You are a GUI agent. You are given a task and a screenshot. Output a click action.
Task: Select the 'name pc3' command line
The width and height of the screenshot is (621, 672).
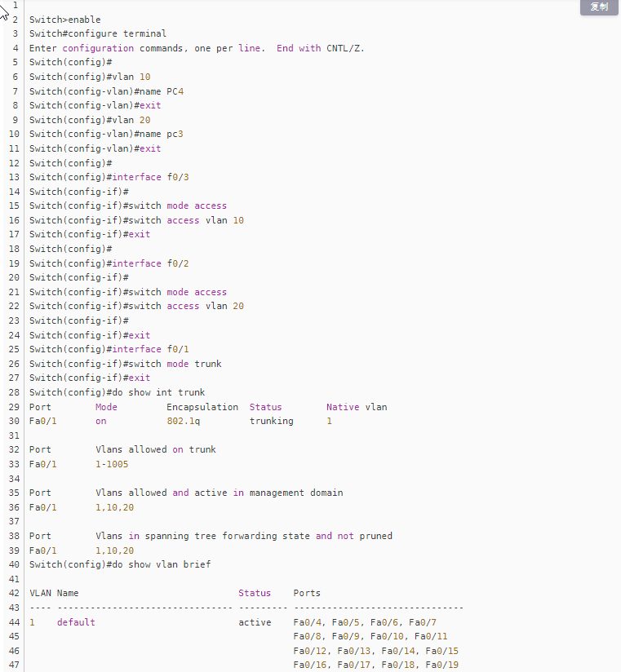(x=106, y=134)
